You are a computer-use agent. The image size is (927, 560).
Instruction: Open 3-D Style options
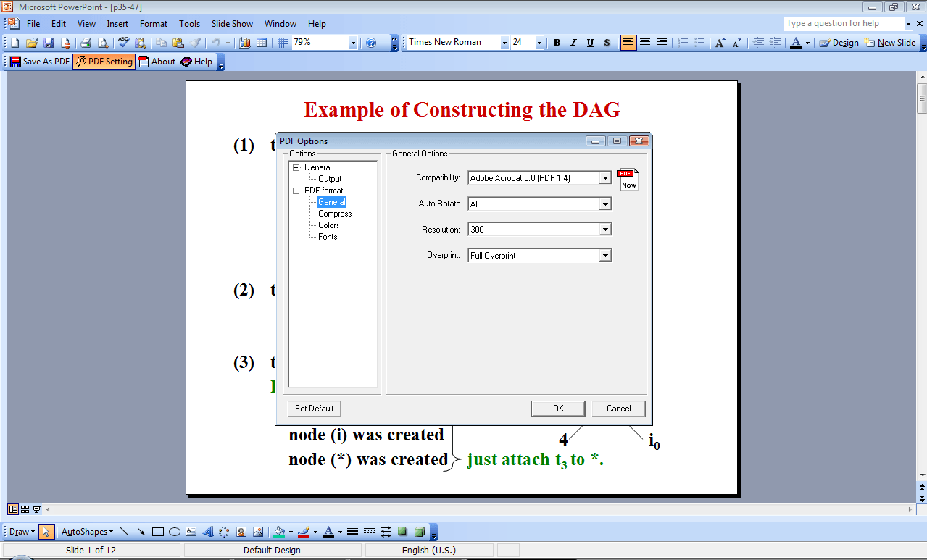click(x=420, y=532)
